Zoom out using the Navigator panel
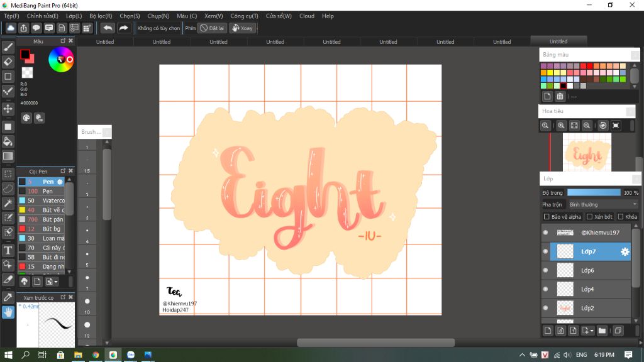Screen dimensions: 644x362 coord(587,126)
